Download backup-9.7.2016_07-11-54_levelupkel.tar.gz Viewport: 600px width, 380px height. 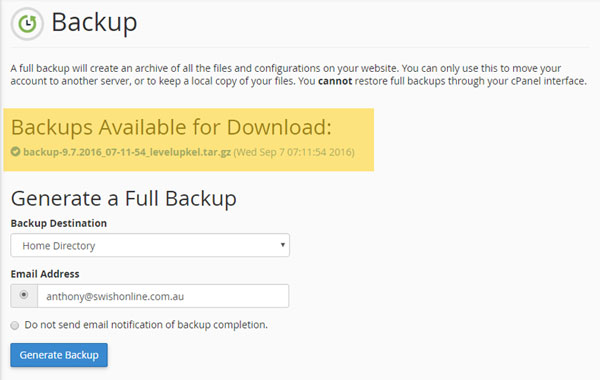coord(127,152)
